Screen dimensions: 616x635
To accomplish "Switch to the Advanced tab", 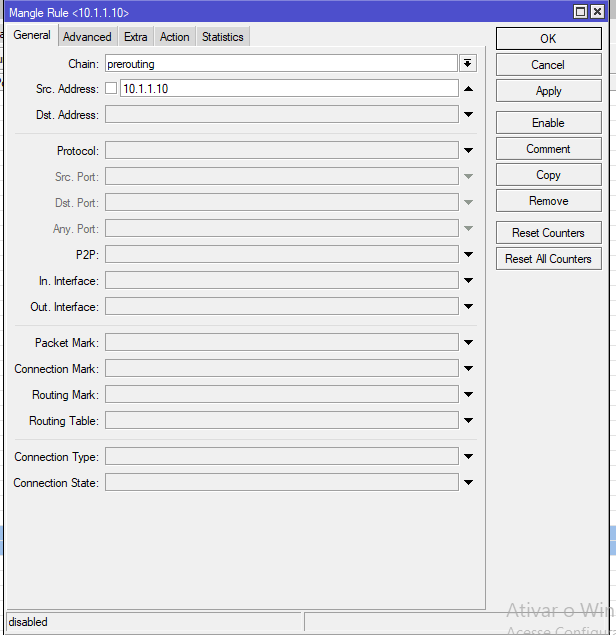I will pyautogui.click(x=87, y=37).
